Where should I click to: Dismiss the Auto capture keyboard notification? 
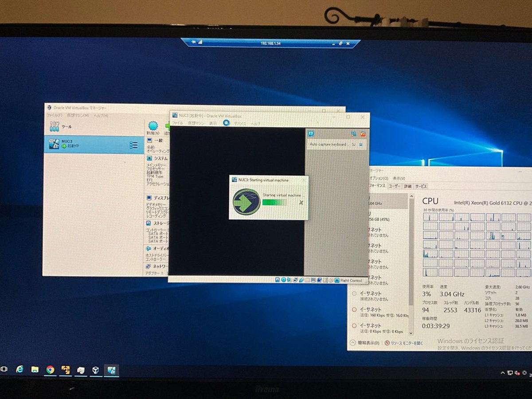[361, 145]
